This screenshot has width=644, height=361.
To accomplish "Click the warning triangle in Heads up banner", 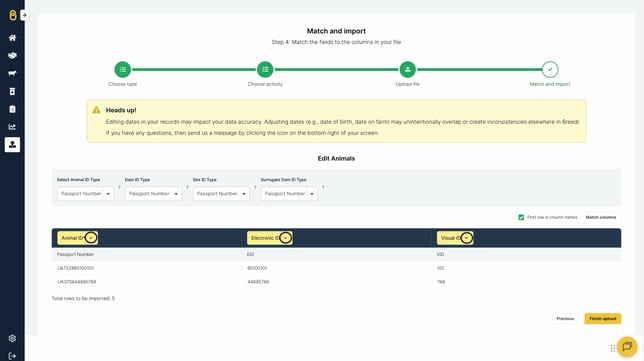I will point(96,110).
